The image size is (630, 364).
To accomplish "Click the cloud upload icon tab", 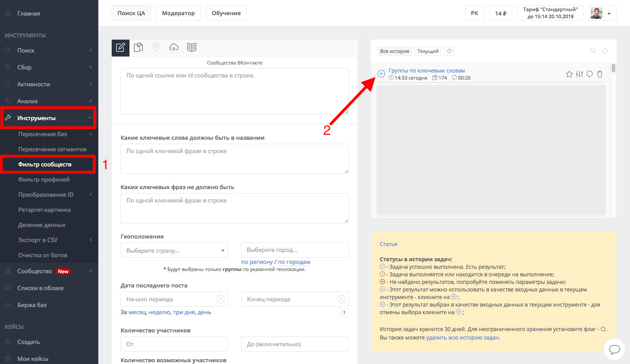I will pos(174,48).
